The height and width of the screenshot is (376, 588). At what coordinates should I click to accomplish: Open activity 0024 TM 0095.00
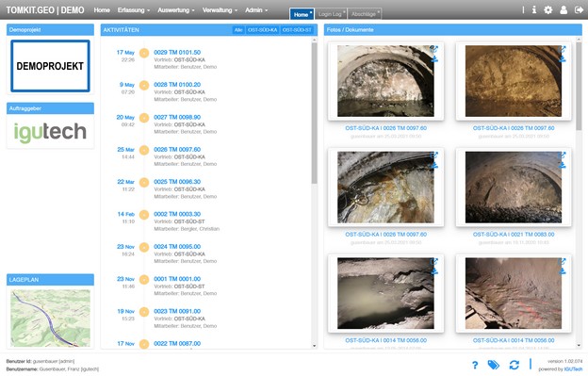tap(177, 247)
